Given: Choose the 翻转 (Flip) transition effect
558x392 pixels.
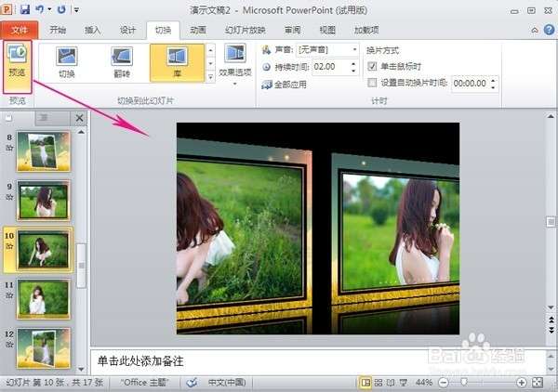Looking at the screenshot, I should pos(122,62).
